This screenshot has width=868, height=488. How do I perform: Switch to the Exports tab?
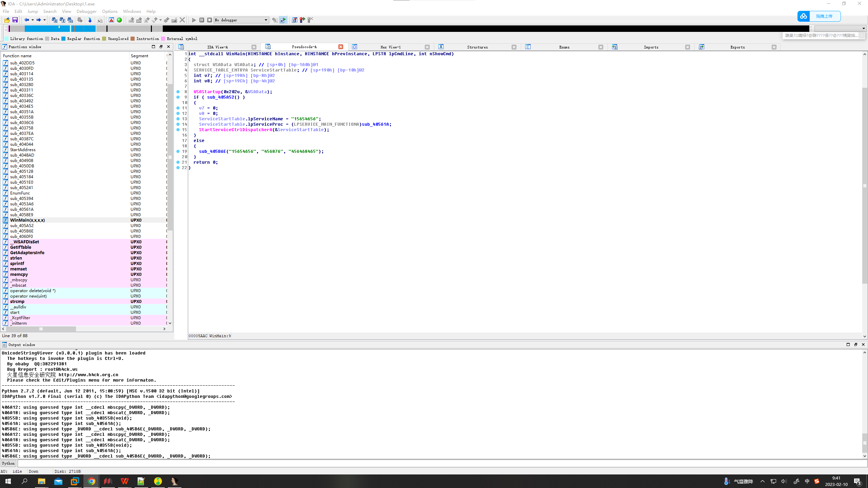coord(737,47)
